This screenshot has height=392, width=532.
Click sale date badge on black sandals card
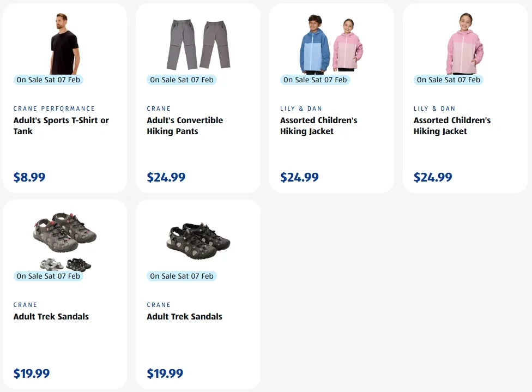(x=182, y=276)
